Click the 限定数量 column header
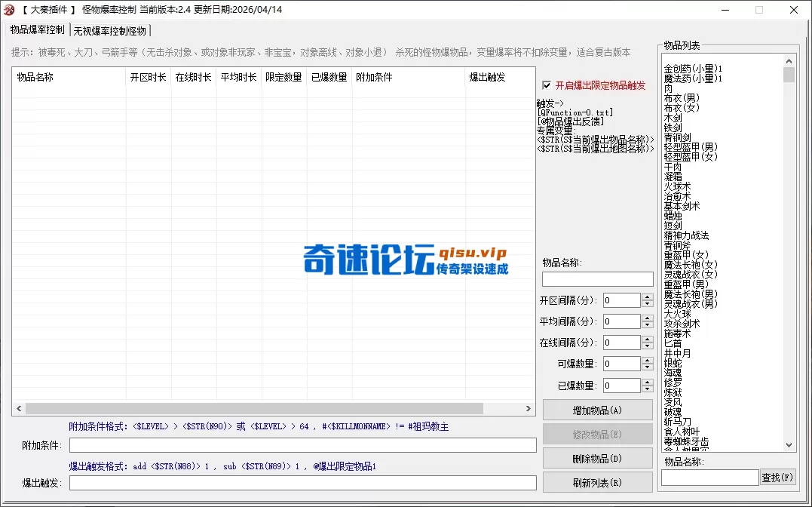The image size is (812, 507). point(283,77)
